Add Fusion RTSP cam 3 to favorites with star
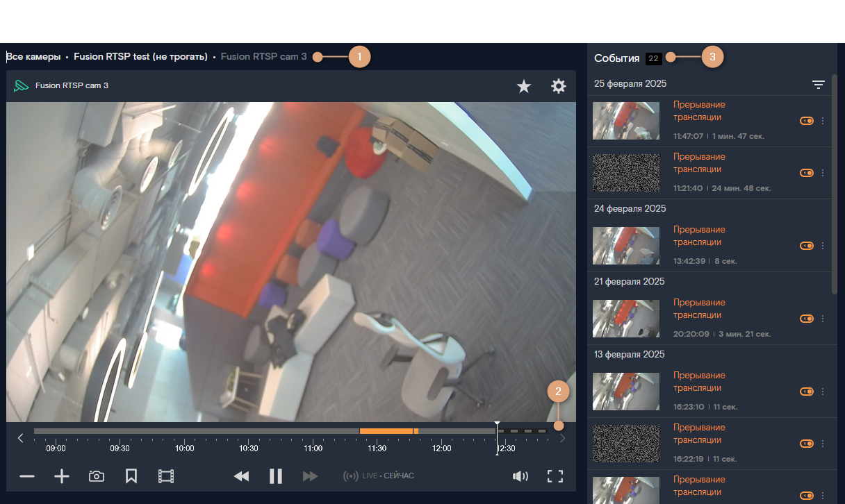The width and height of the screenshot is (845, 504). [x=524, y=86]
